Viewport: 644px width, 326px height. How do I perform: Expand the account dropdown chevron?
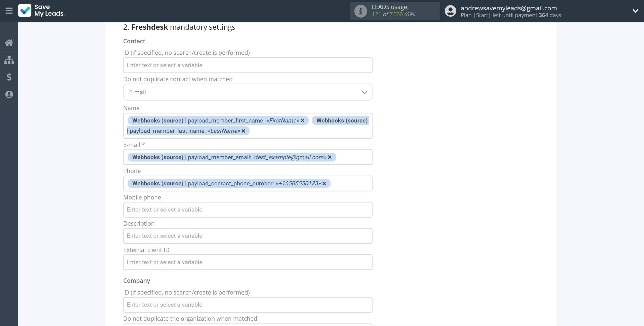click(635, 11)
